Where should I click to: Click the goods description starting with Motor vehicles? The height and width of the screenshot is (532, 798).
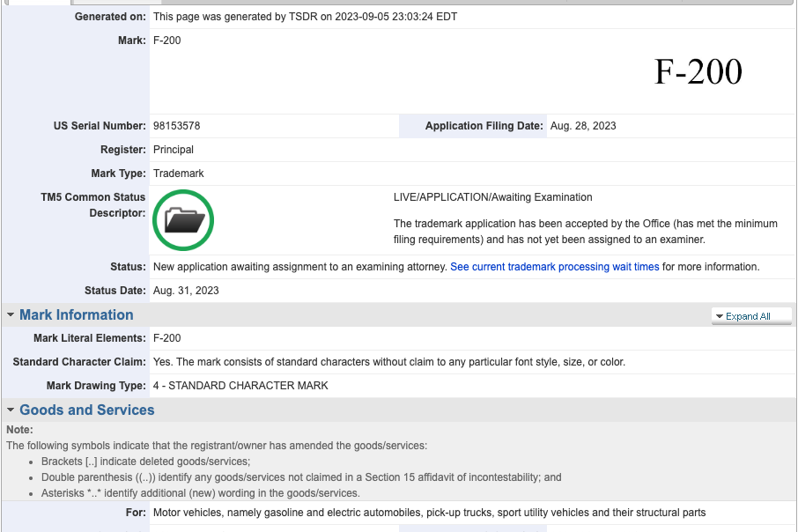coord(429,513)
